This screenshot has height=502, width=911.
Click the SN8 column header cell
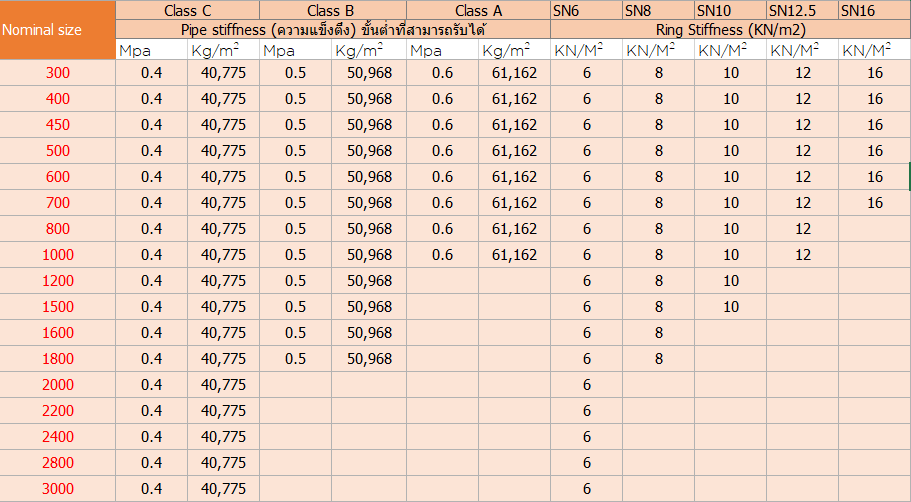click(x=658, y=10)
